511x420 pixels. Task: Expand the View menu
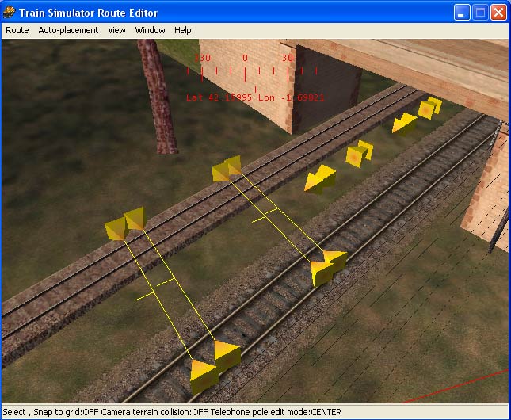tap(116, 30)
